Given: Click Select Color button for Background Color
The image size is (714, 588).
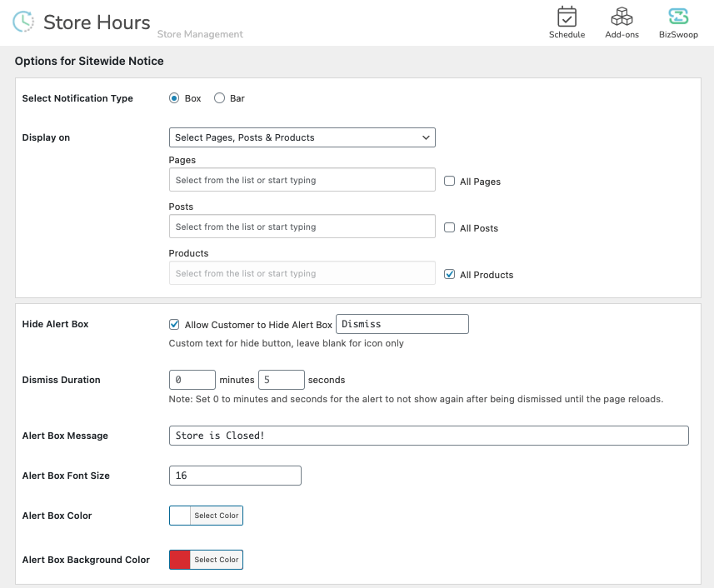Looking at the screenshot, I should pos(217,560).
